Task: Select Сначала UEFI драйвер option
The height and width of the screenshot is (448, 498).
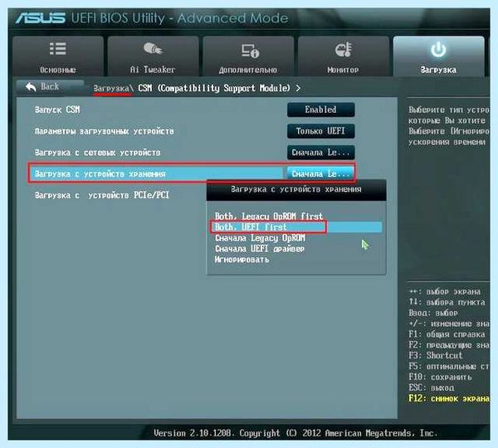Action: [x=260, y=249]
